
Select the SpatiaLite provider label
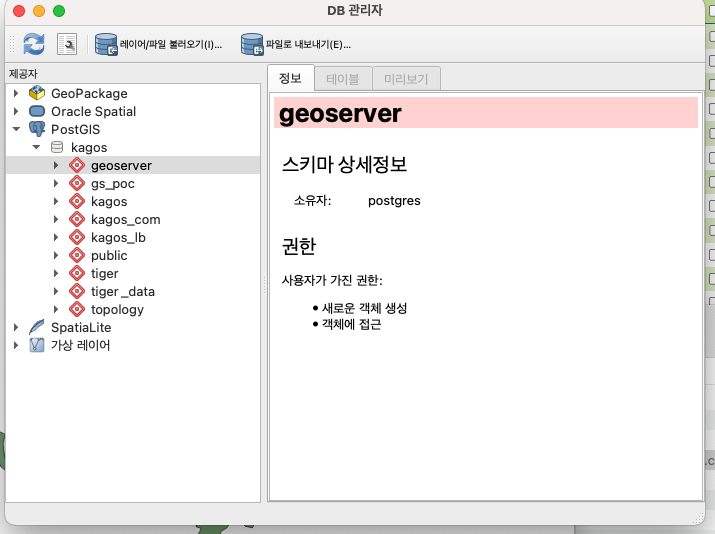click(81, 327)
